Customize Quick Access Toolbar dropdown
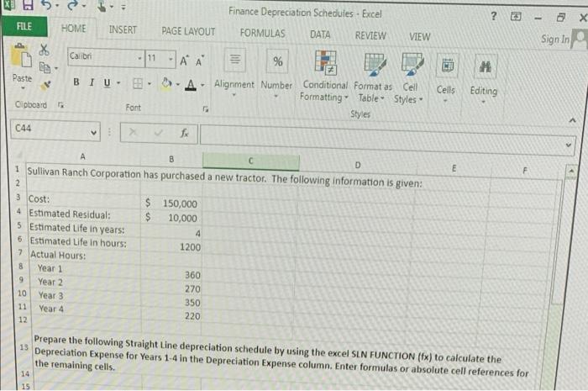The width and height of the screenshot is (588, 391). pyautogui.click(x=123, y=7)
